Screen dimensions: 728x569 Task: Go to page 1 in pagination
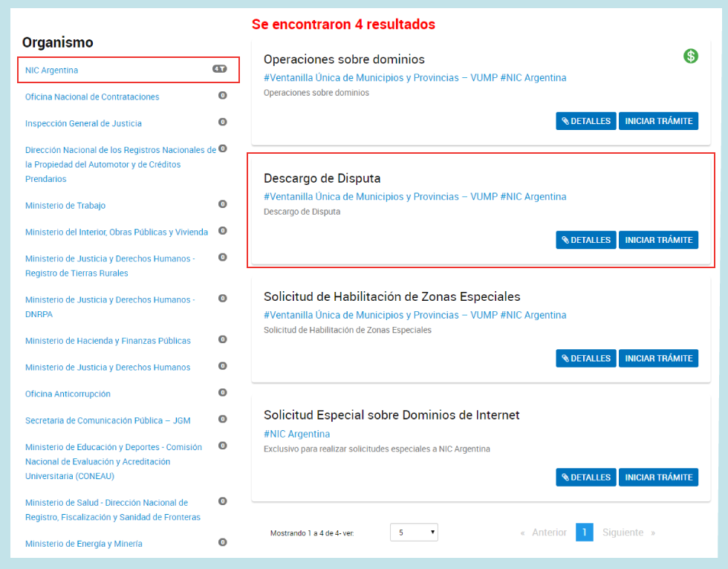click(x=584, y=533)
